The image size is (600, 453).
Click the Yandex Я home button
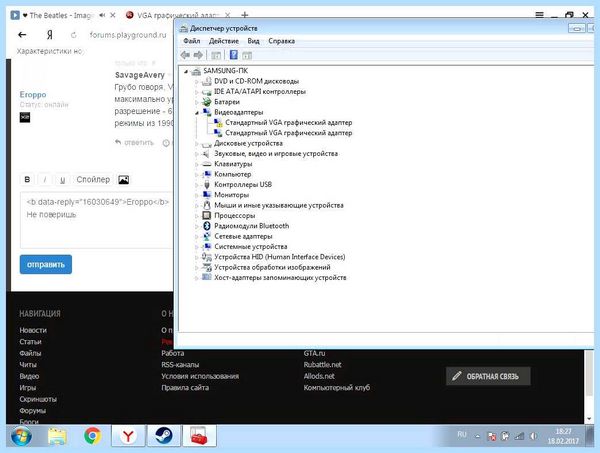[x=50, y=35]
